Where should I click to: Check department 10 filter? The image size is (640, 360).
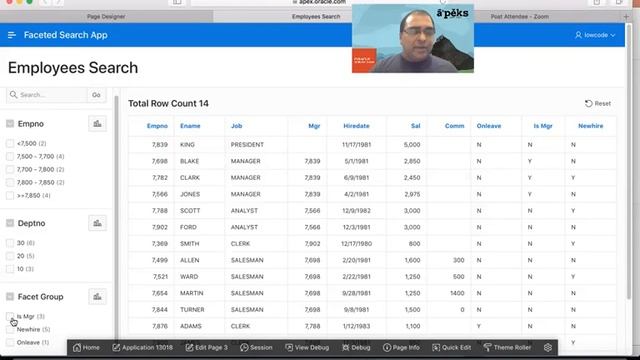point(10,269)
